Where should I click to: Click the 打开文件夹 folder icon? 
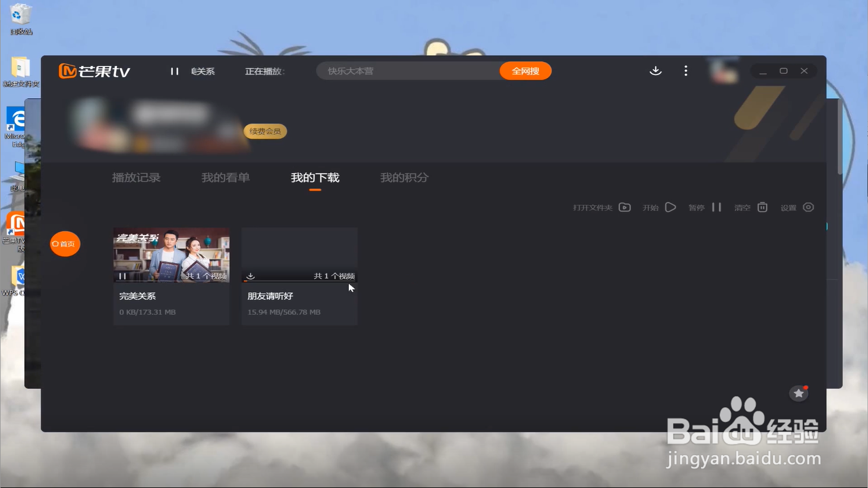point(625,207)
